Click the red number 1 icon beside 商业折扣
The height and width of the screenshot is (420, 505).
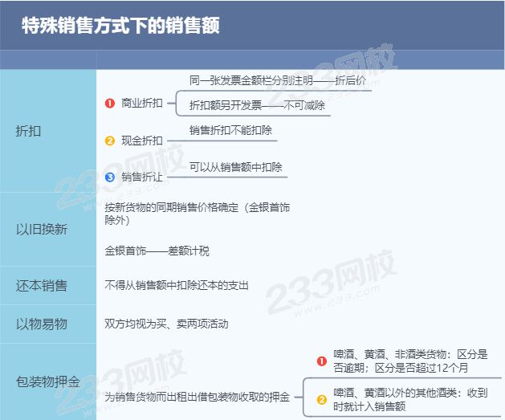coord(110,104)
